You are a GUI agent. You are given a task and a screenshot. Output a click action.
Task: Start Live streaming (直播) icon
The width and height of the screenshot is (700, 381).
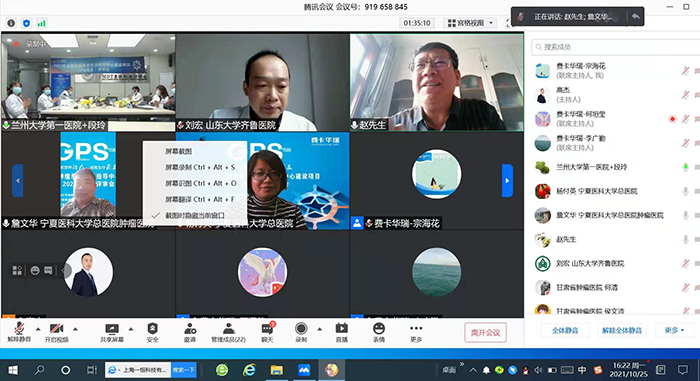click(342, 333)
